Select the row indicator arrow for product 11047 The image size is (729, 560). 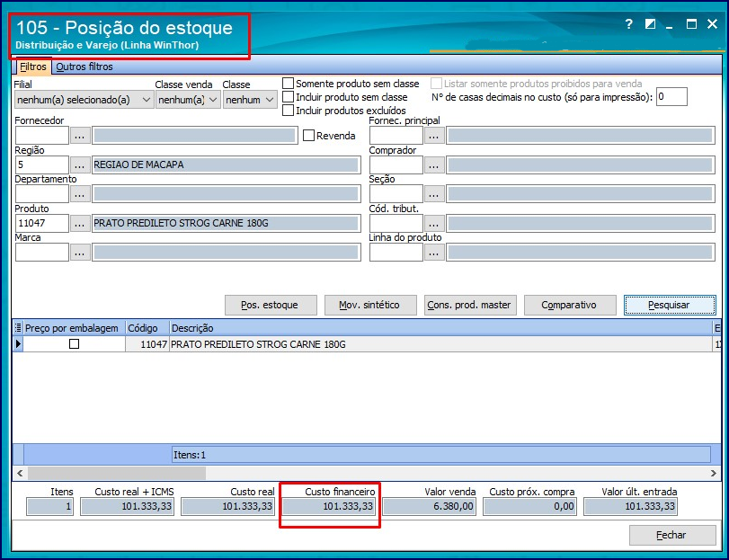pyautogui.click(x=18, y=344)
